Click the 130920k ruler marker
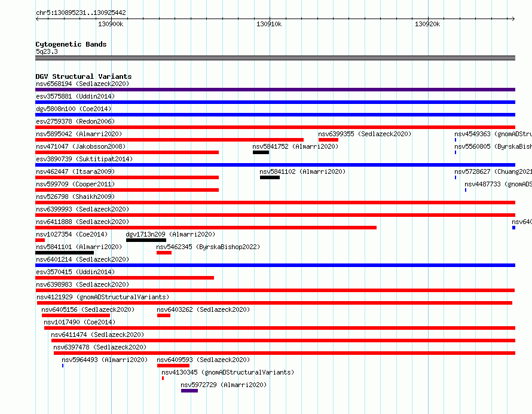 (x=427, y=24)
